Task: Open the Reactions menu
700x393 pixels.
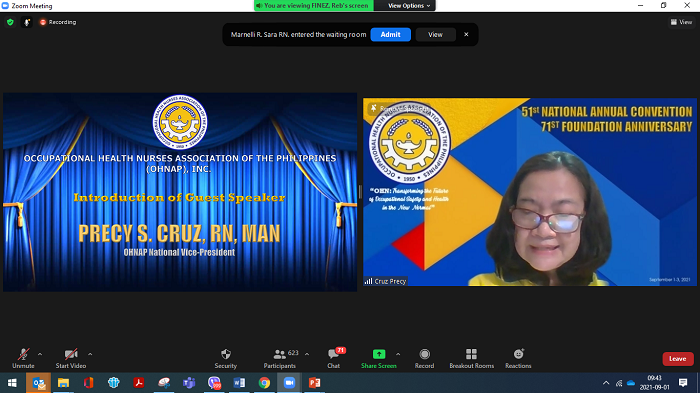Action: pyautogui.click(x=518, y=359)
